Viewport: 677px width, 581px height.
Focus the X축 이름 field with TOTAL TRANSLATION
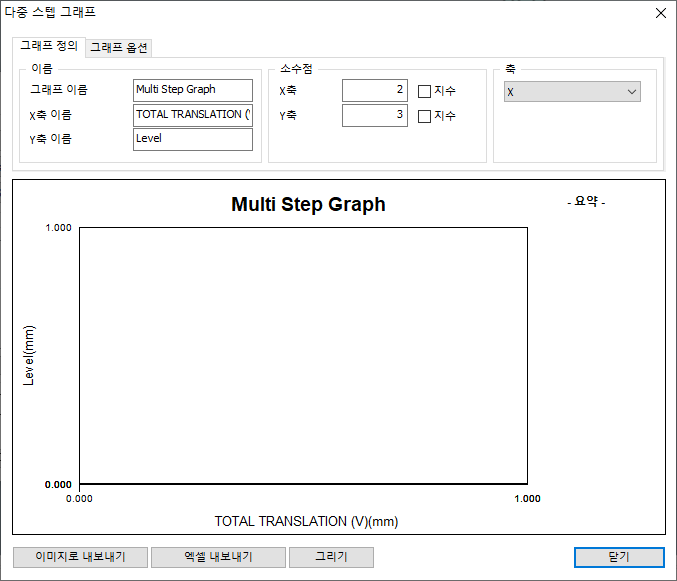pyautogui.click(x=192, y=115)
